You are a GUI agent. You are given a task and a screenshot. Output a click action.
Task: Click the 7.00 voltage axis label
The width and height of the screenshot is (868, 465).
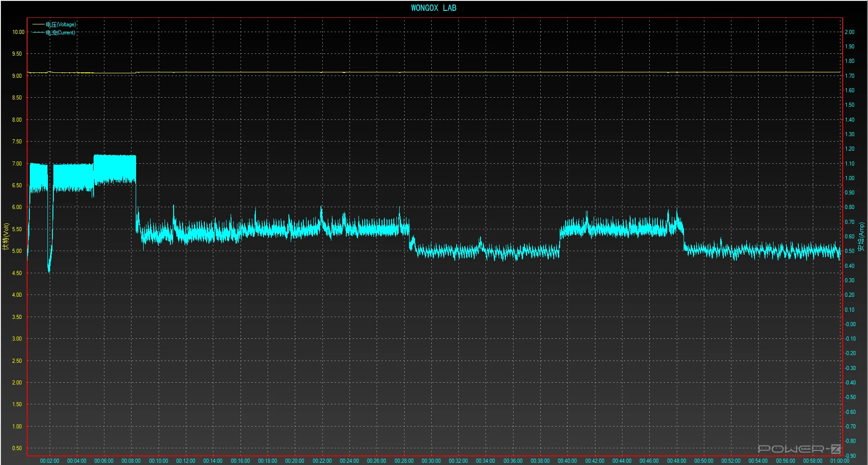tap(17, 164)
